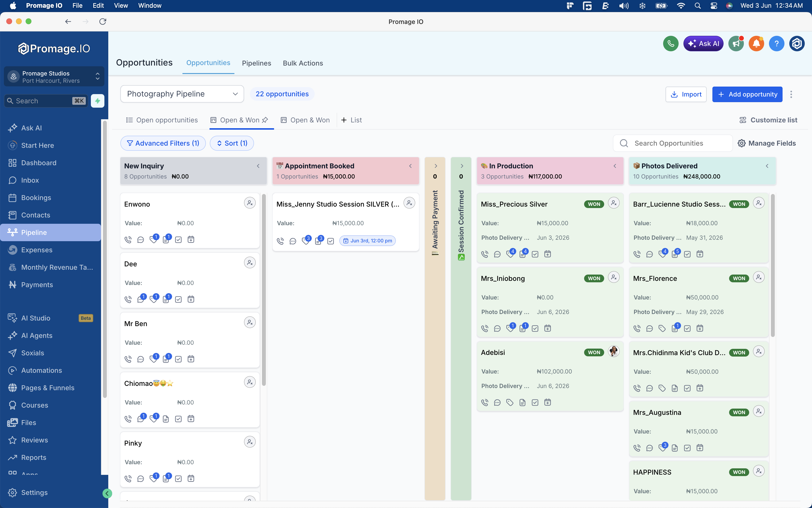Open the orange notifications bell
The width and height of the screenshot is (812, 508).
[x=756, y=44]
